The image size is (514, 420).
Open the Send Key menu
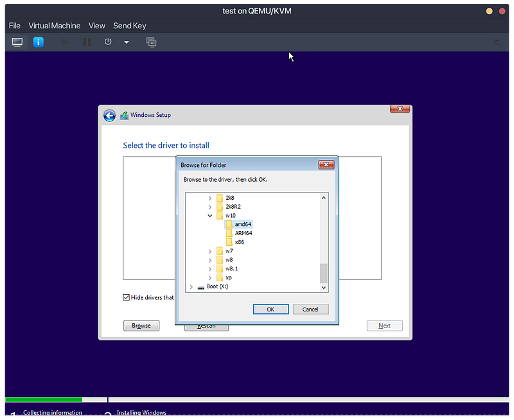coord(130,26)
